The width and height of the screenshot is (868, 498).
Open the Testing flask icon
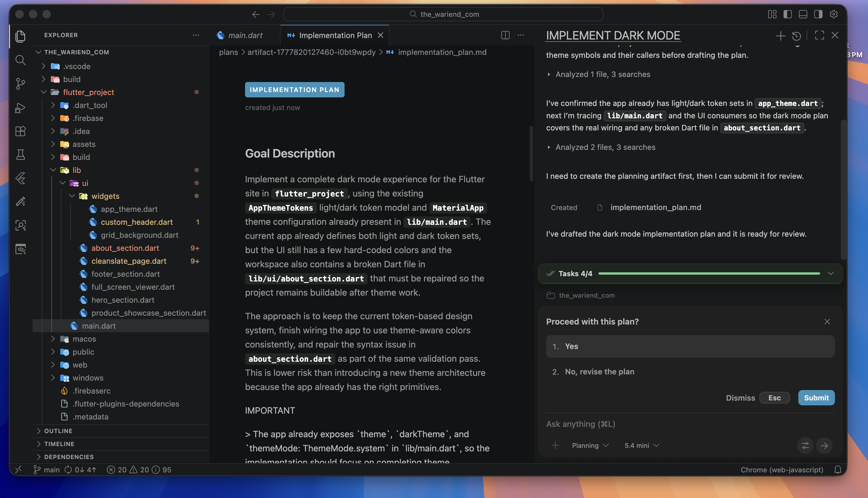(x=21, y=155)
